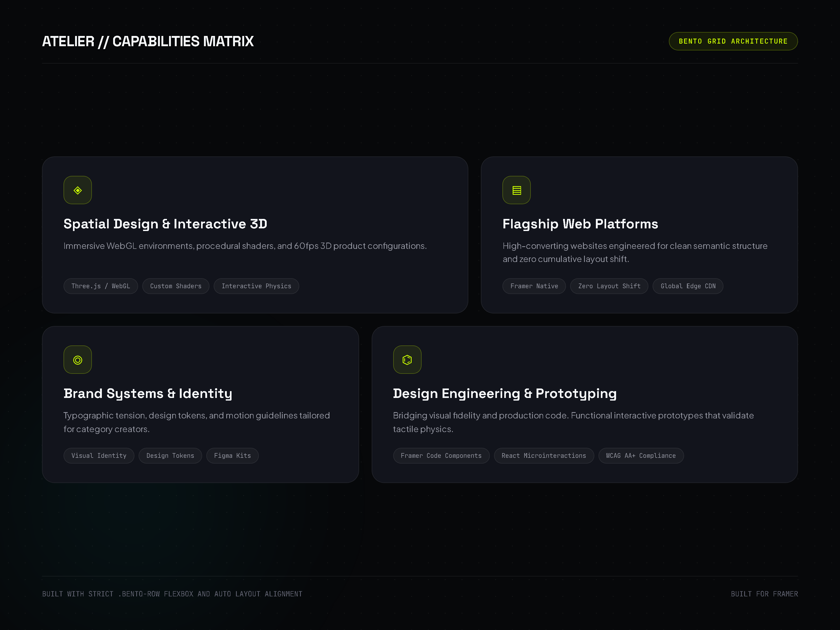This screenshot has height=630, width=840.
Task: Click the Brand Systems concentric circle icon
Action: 77,360
